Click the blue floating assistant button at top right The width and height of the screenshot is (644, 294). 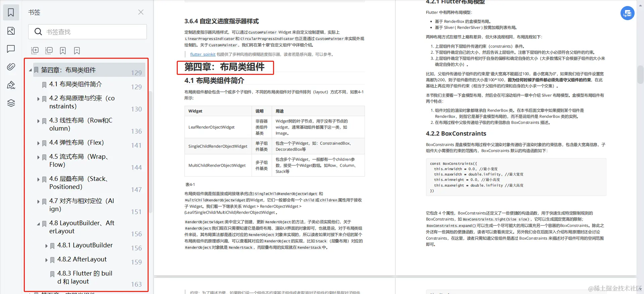[x=627, y=13]
